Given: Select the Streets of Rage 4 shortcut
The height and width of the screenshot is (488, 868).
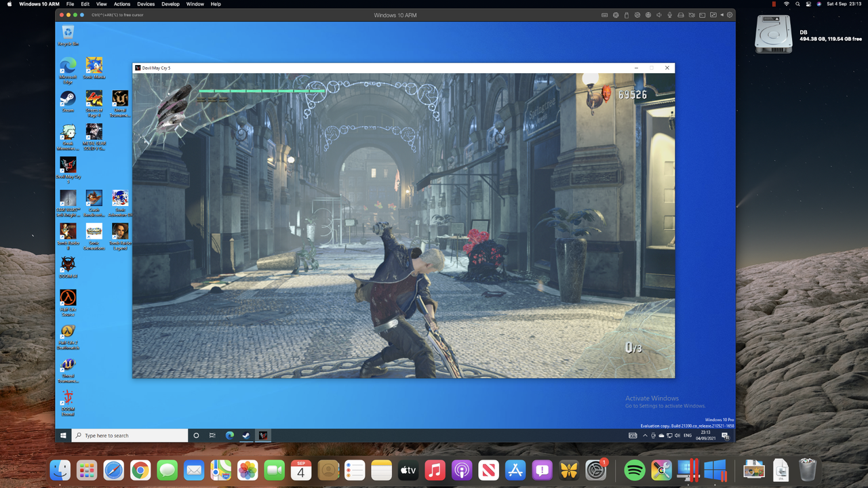Looking at the screenshot, I should coord(94,104).
